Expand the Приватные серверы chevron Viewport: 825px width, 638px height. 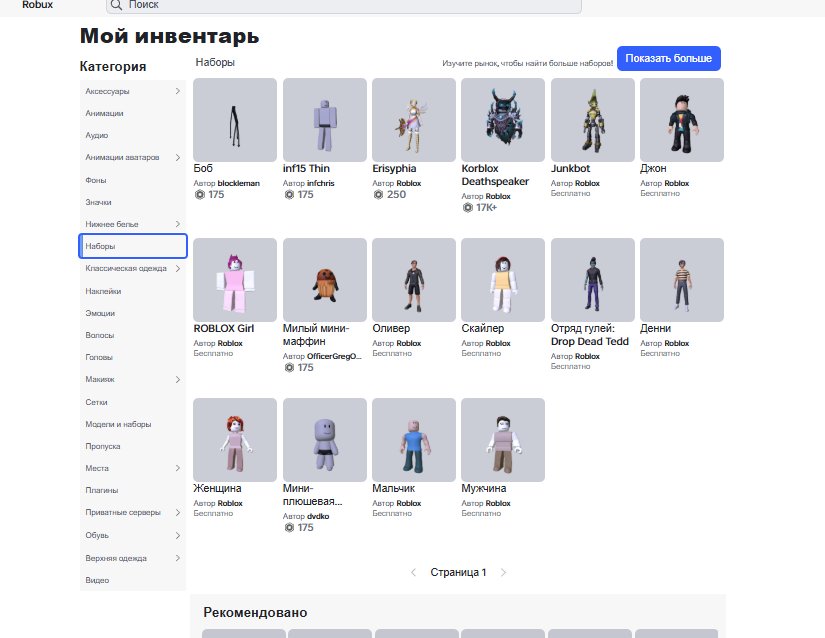click(178, 512)
